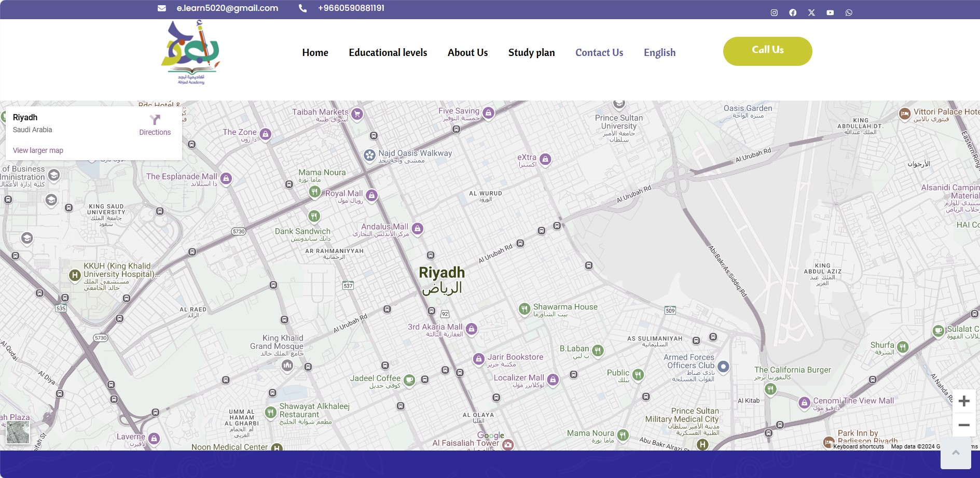Click View larger map link

pos(38,150)
